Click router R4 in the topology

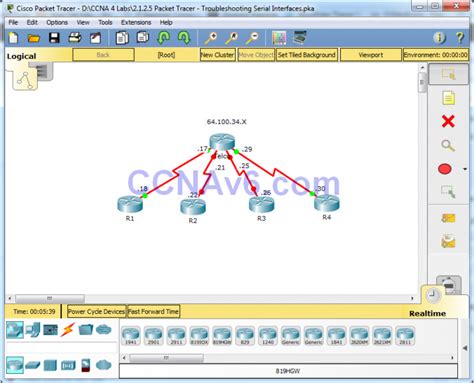[x=327, y=203]
